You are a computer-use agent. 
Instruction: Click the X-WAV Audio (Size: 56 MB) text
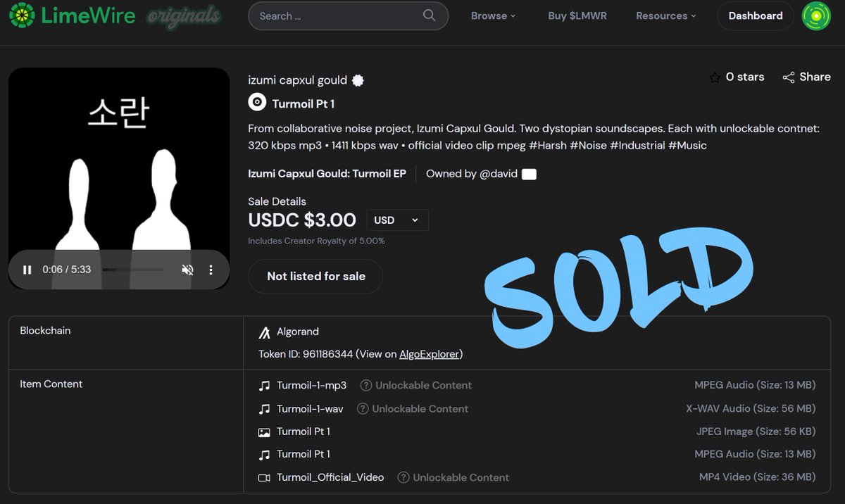click(751, 409)
